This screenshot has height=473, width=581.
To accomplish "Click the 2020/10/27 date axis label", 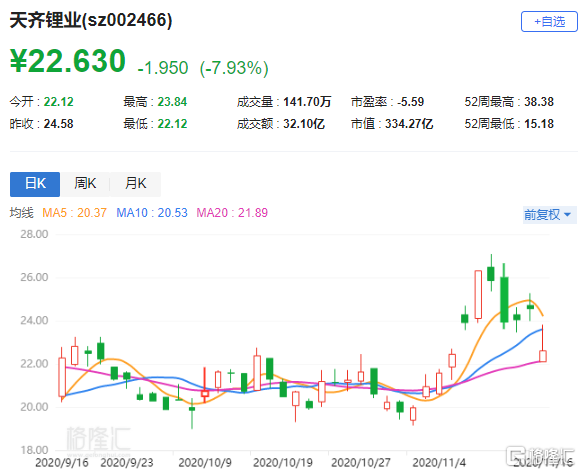I will pyautogui.click(x=361, y=463).
